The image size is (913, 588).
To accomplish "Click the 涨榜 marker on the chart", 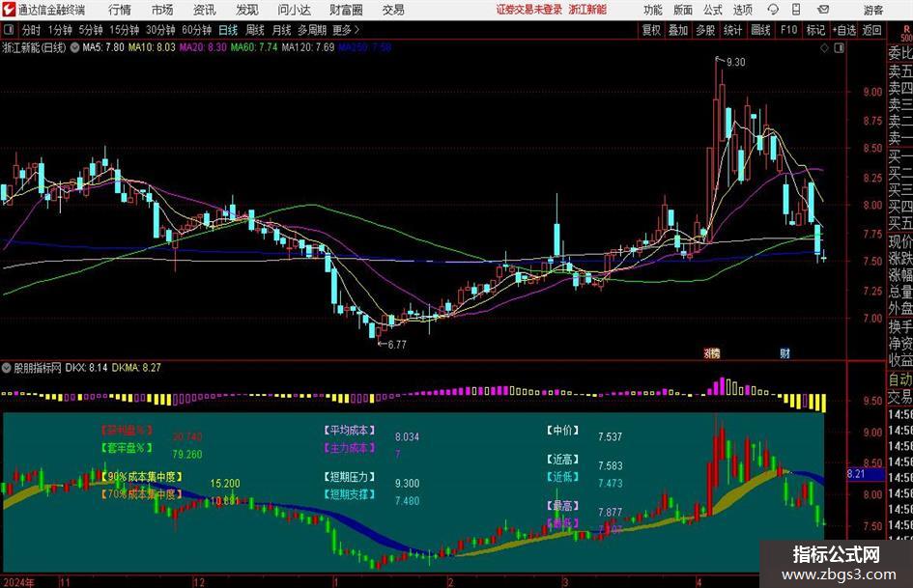I will coord(712,352).
